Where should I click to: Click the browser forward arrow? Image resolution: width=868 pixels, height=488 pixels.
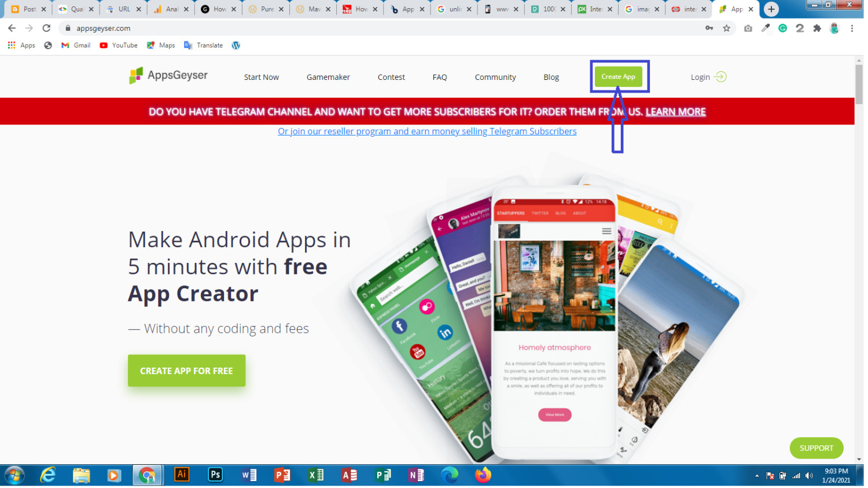[29, 28]
